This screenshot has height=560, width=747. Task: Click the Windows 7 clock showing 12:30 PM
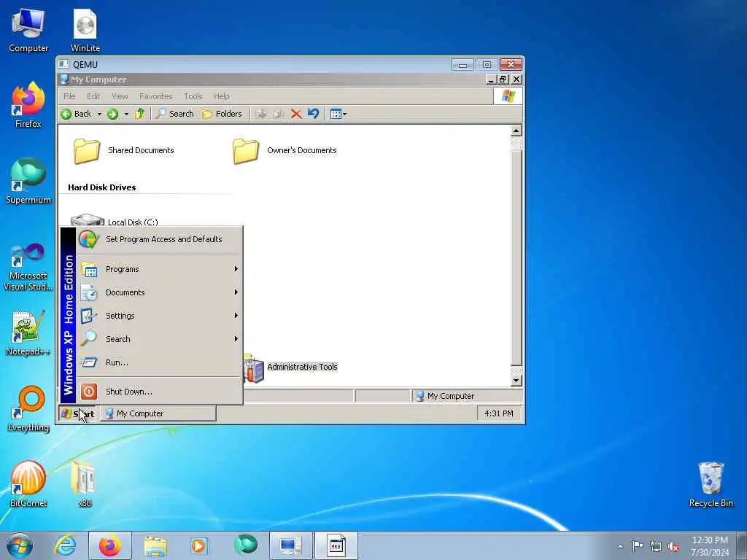(x=710, y=546)
